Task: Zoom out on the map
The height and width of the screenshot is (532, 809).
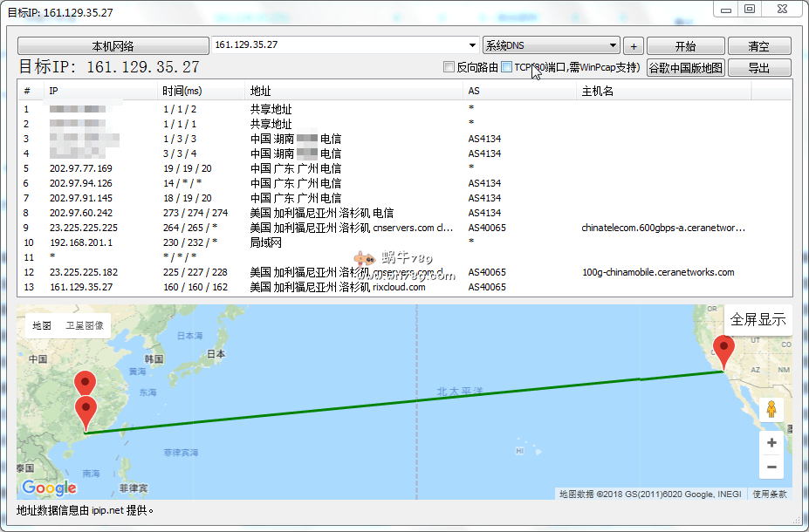Action: [x=771, y=467]
